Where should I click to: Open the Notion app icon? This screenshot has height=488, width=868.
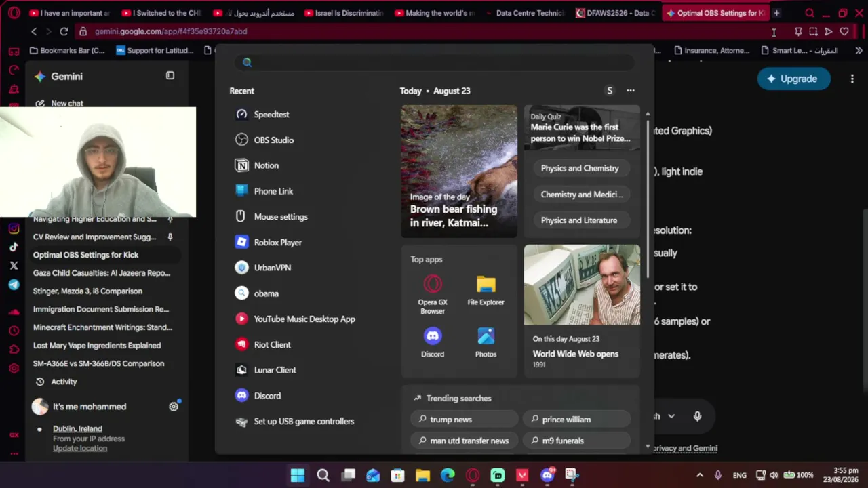pos(241,165)
